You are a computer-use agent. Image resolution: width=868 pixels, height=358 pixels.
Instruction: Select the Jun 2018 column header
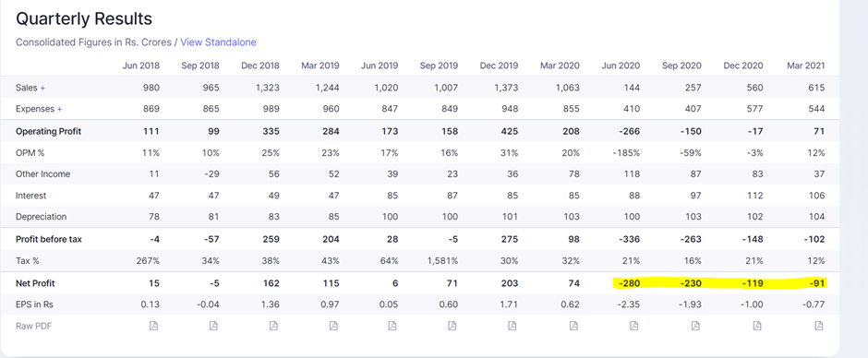click(x=140, y=66)
